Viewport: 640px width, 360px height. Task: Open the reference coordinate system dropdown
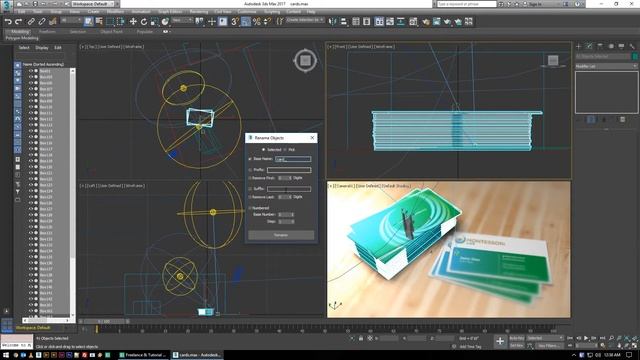coord(182,20)
